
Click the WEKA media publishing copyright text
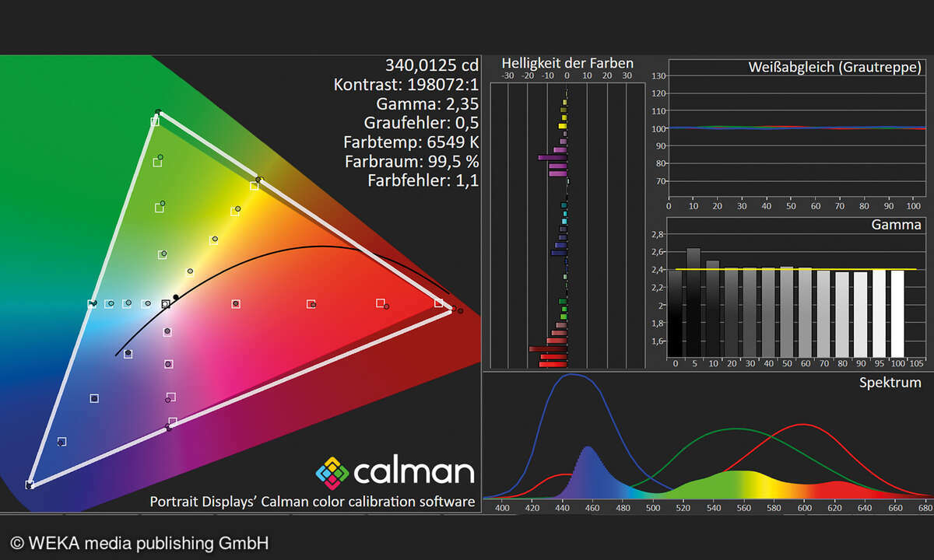139,543
